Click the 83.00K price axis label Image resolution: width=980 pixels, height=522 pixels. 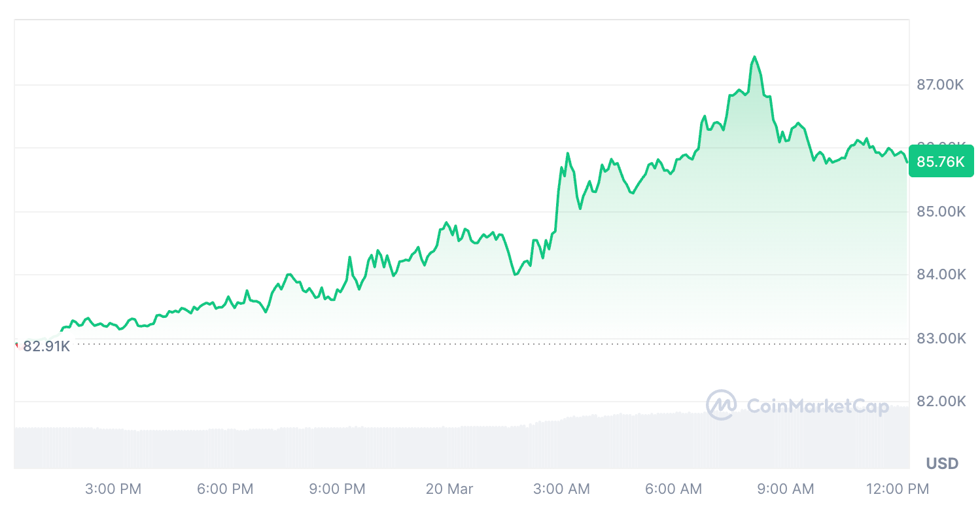click(x=941, y=338)
